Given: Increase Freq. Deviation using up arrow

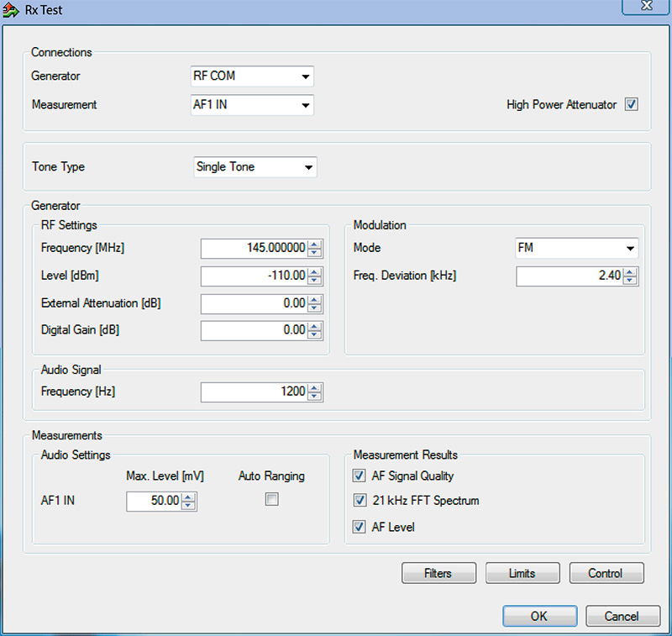Looking at the screenshot, I should pos(630,271).
